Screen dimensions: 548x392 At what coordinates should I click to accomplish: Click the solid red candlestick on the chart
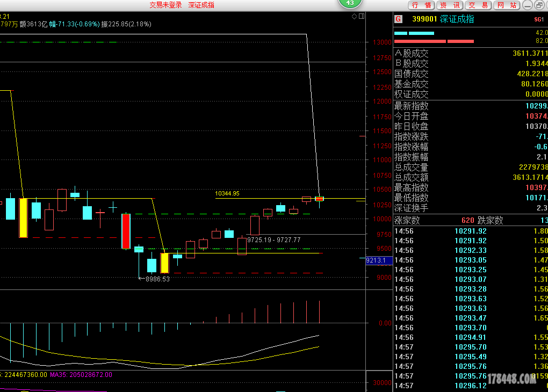click(x=126, y=231)
